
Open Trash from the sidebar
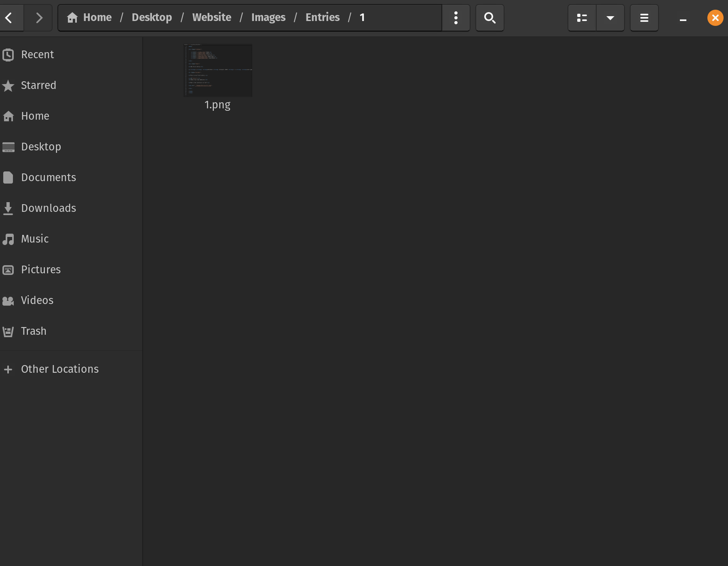point(34,331)
